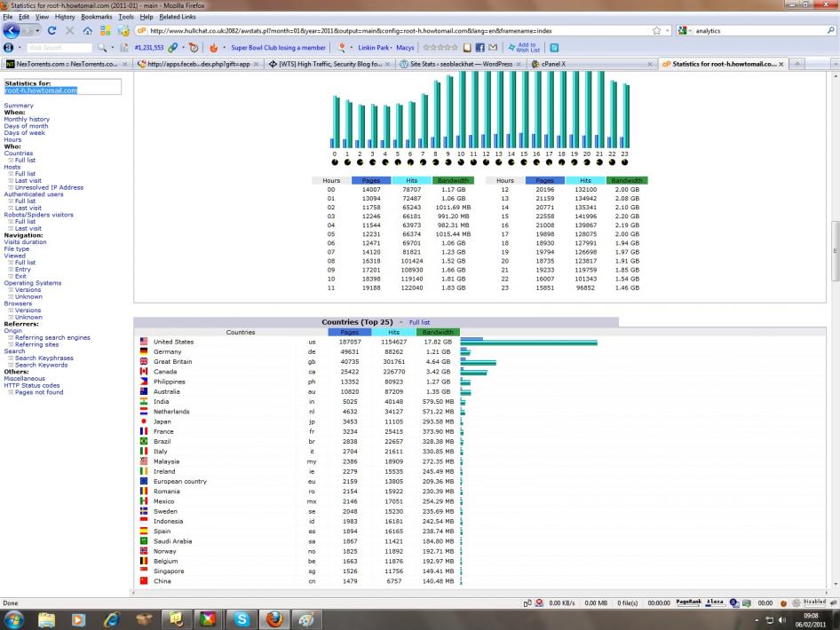Go to Monthly history in sidebar

[27, 119]
